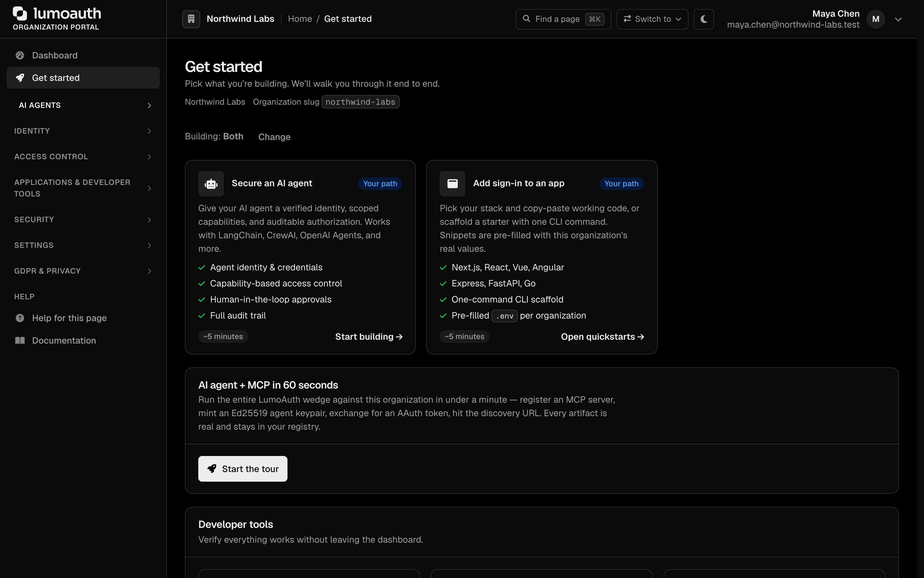
Task: Click the Start the tour button
Action: pos(243,469)
